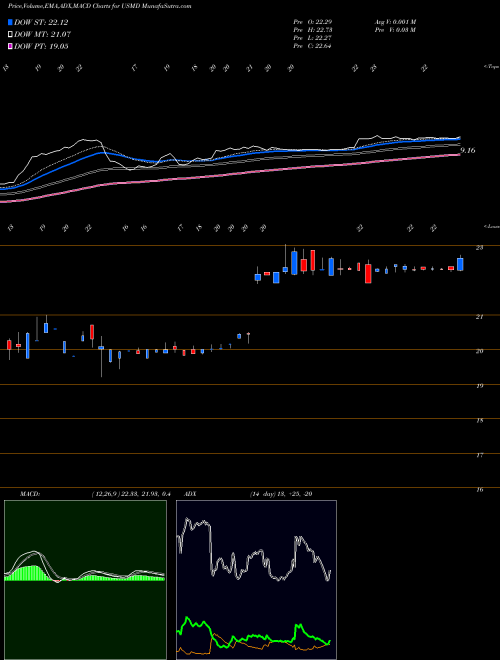Click the '<Lows' label
Image resolution: width=500 pixels, height=660 pixels.
(x=491, y=226)
